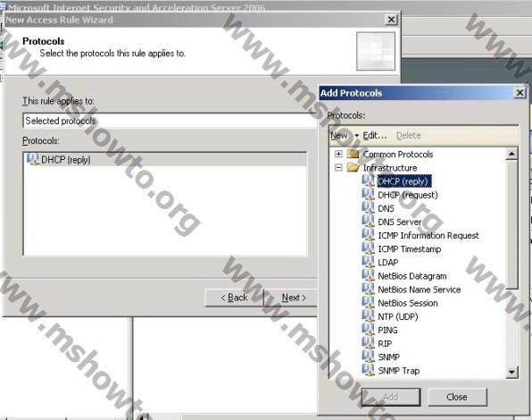Select the NTP (UDP) protocol icon
Viewport: 532px width, 420px height.
pos(368,315)
